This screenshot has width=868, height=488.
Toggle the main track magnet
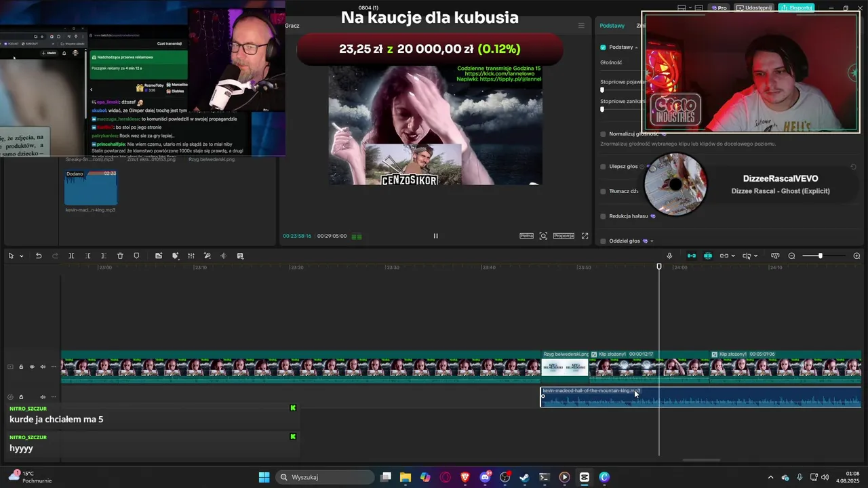[692, 256]
